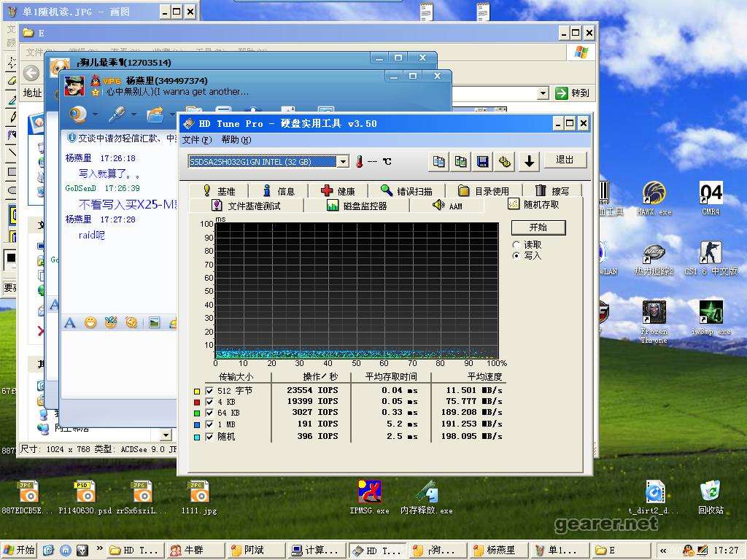747x560 pixels.
Task: Switch to the 牛群 taskbar button
Action: [x=195, y=551]
